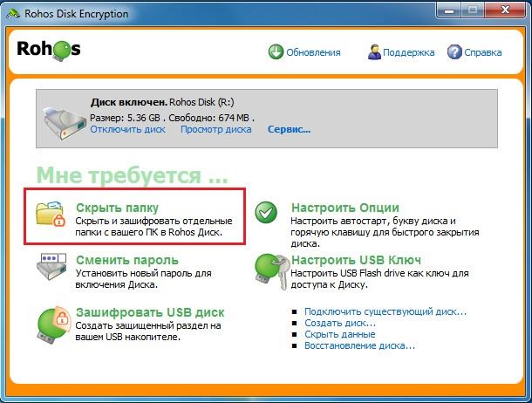
Task: Select Скрыть папку heading
Action: coord(115,208)
